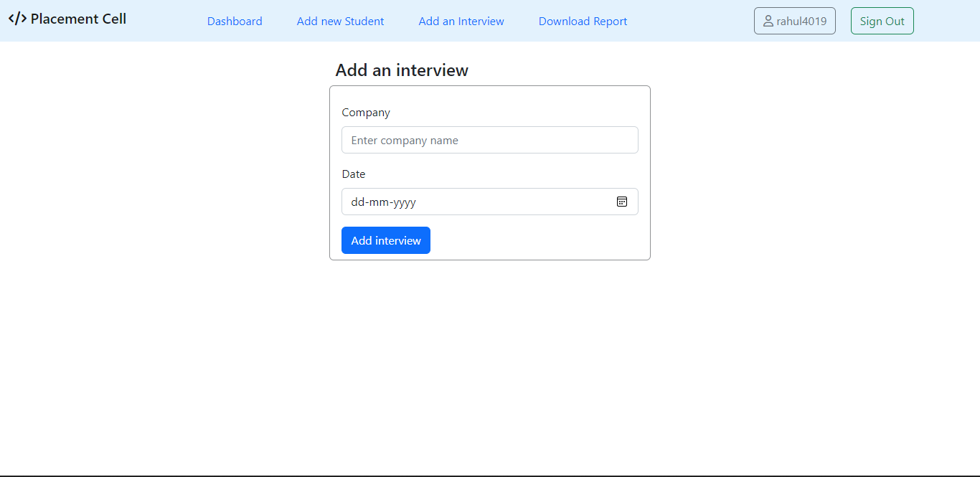The height and width of the screenshot is (477, 980).
Task: Click the code brackets logo icon
Action: coord(17,19)
